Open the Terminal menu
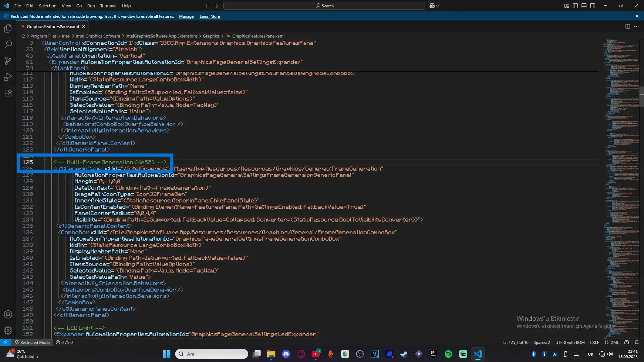The width and height of the screenshot is (644, 362). click(x=108, y=6)
